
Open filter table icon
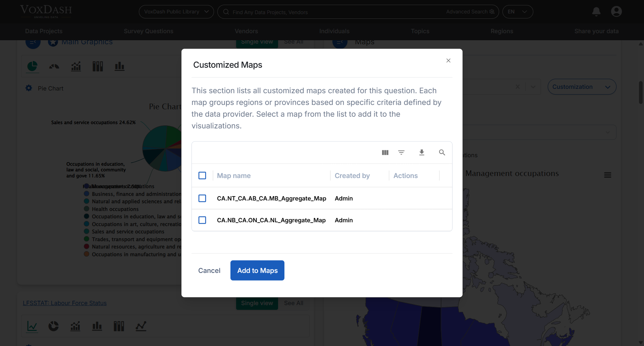tap(401, 153)
